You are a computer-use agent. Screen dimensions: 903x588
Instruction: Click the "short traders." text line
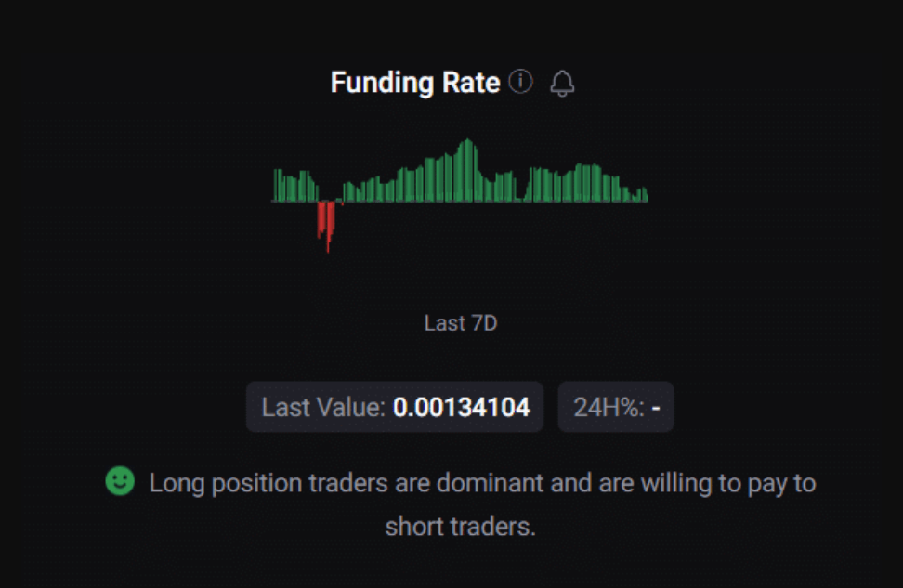coord(461,527)
